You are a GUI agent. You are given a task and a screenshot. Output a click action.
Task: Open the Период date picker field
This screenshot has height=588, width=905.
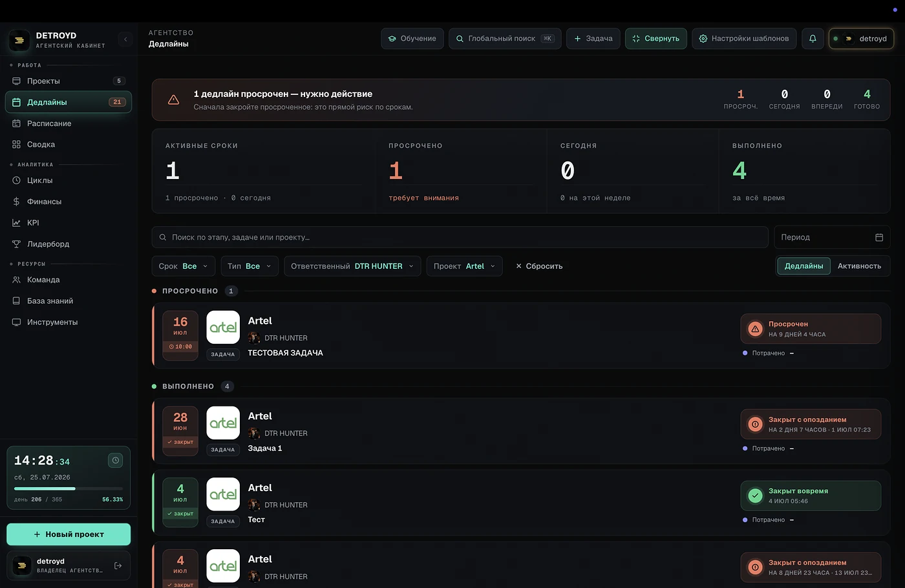pyautogui.click(x=832, y=237)
